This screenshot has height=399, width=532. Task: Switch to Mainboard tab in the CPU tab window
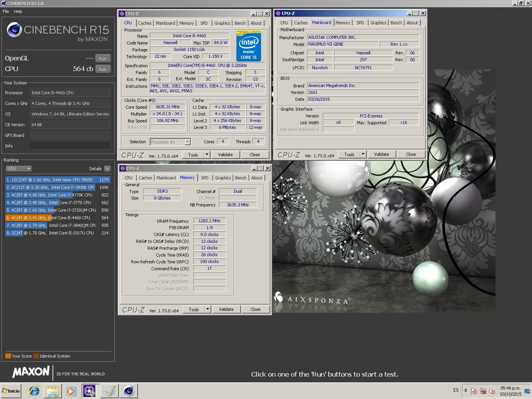(166, 23)
